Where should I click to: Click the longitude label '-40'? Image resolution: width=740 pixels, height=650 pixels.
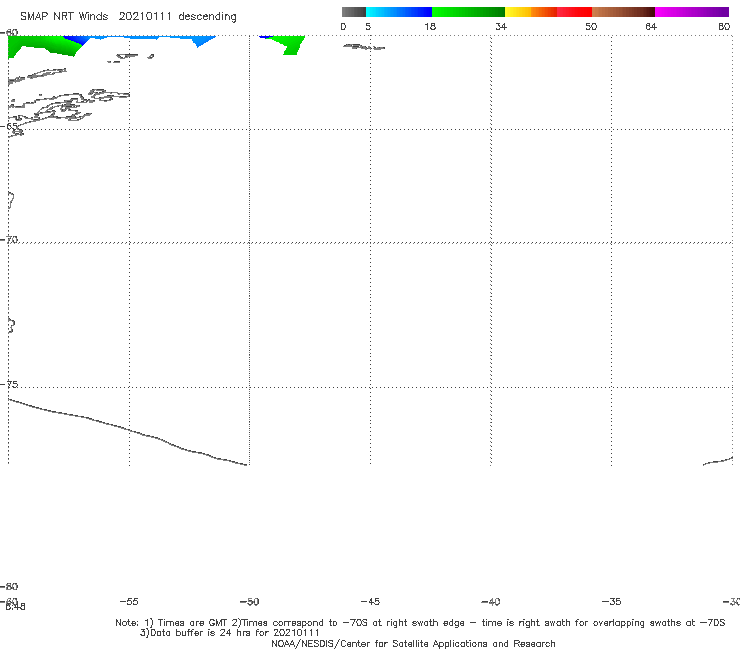(491, 602)
